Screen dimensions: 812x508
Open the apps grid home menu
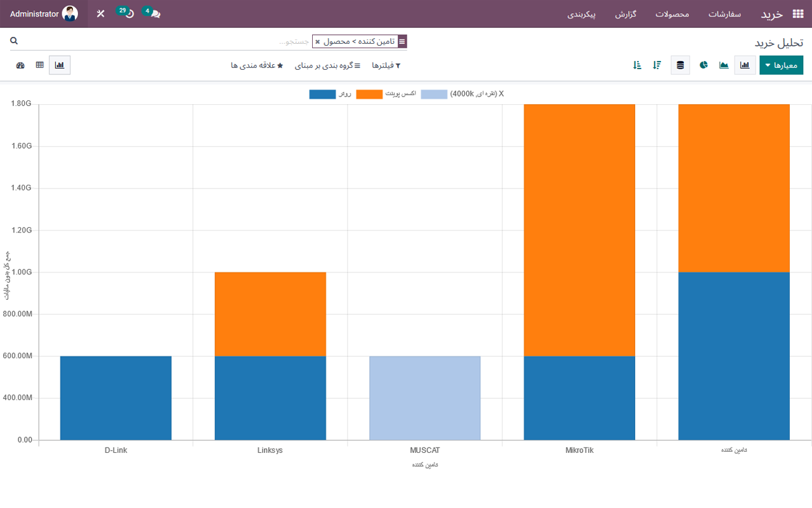point(797,14)
